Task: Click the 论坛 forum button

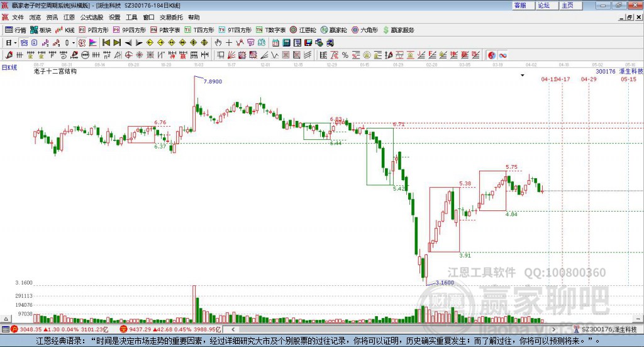Action: click(543, 5)
